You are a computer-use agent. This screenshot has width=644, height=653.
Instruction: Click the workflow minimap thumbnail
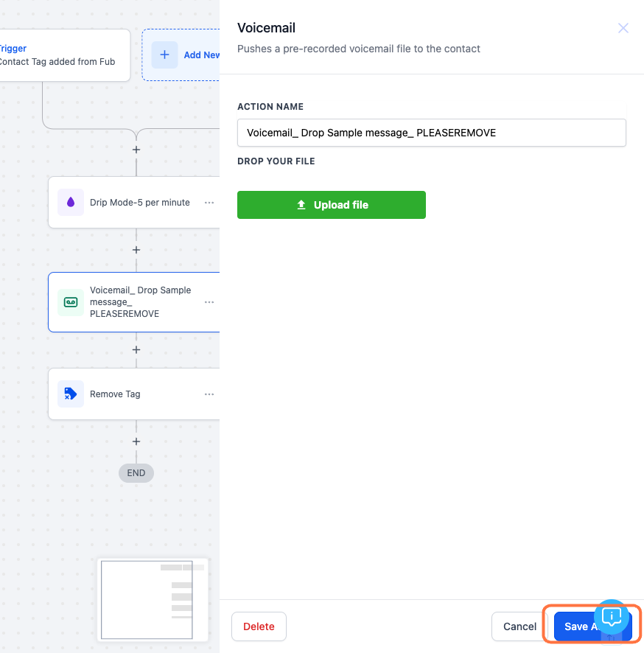tap(153, 600)
